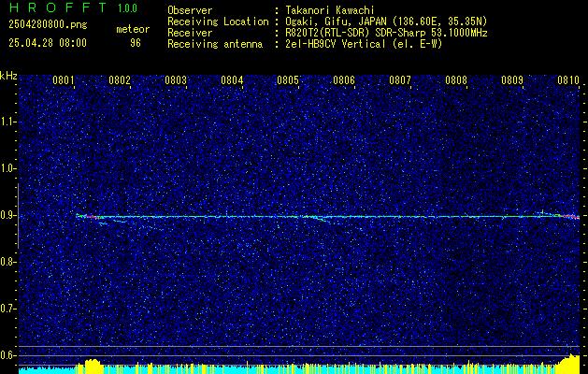Click the 1.0 frequency axis label
Screen dimensions: 588x374
click(7, 169)
